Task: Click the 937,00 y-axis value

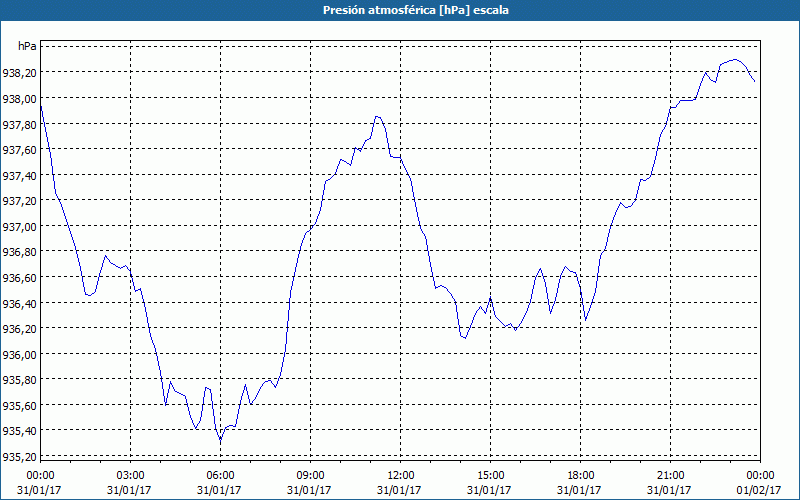Action: coord(19,227)
